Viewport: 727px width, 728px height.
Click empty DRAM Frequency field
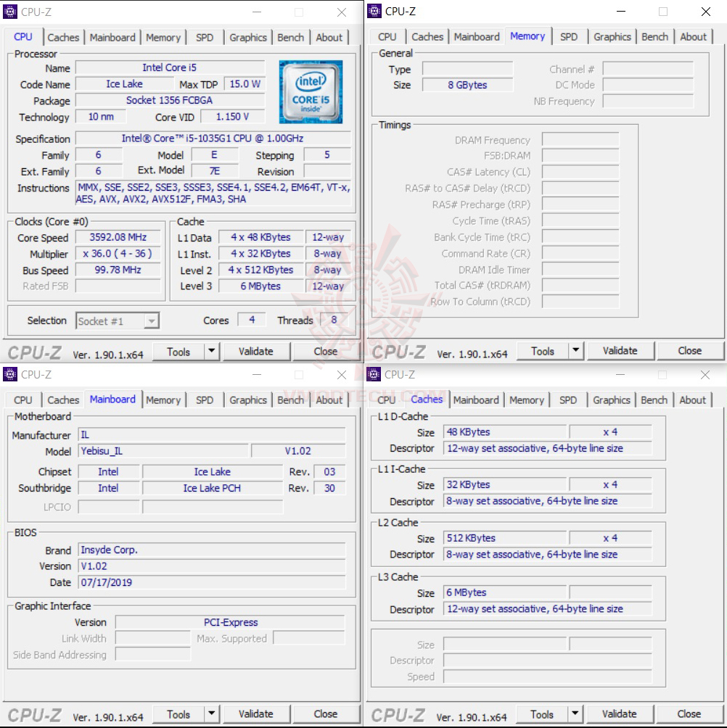pyautogui.click(x=580, y=140)
